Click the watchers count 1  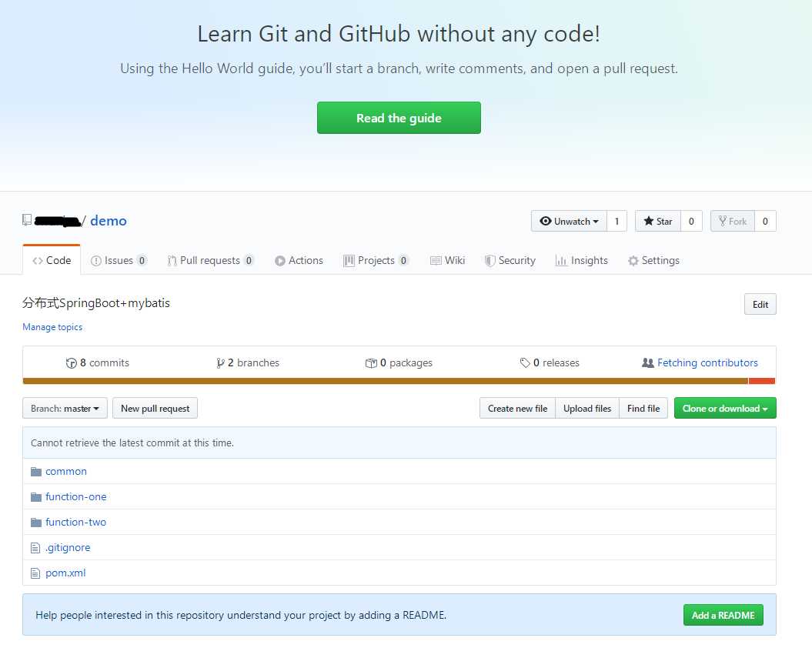pos(617,221)
